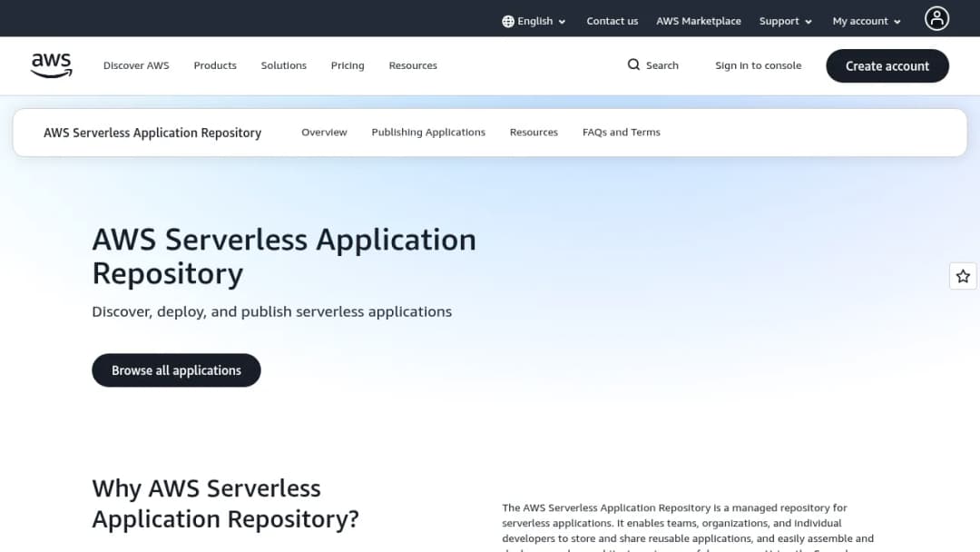Screen dimensions: 980x552
Task: Select the Overview tab
Action: pos(324,133)
